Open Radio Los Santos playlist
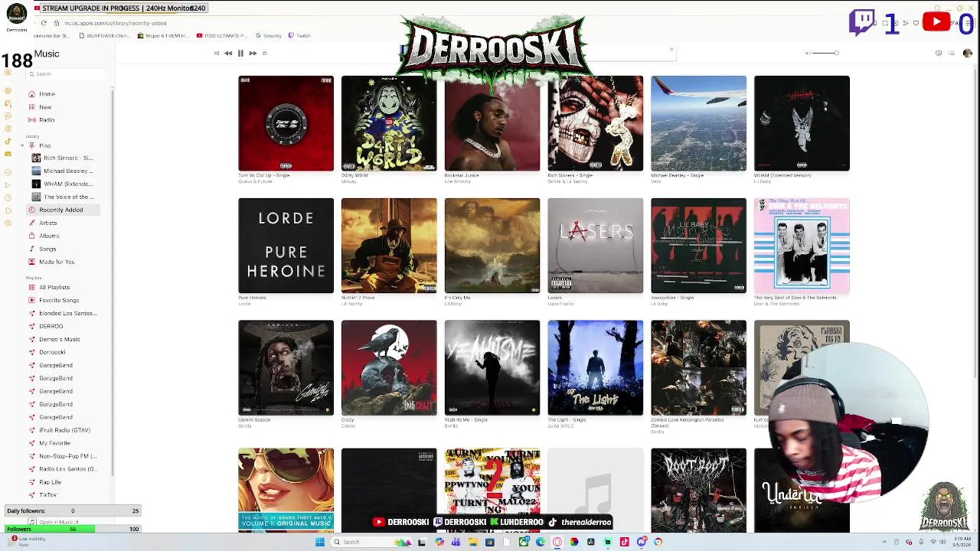 tap(67, 469)
